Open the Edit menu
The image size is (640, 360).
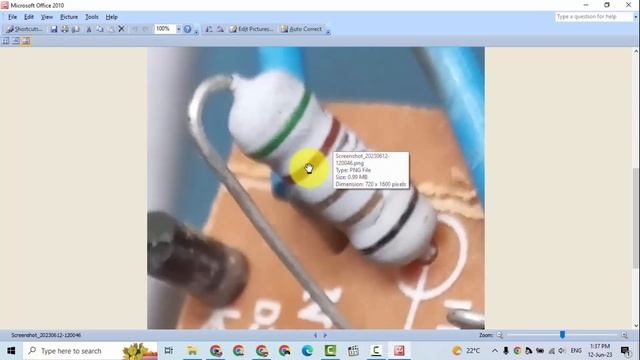point(29,17)
